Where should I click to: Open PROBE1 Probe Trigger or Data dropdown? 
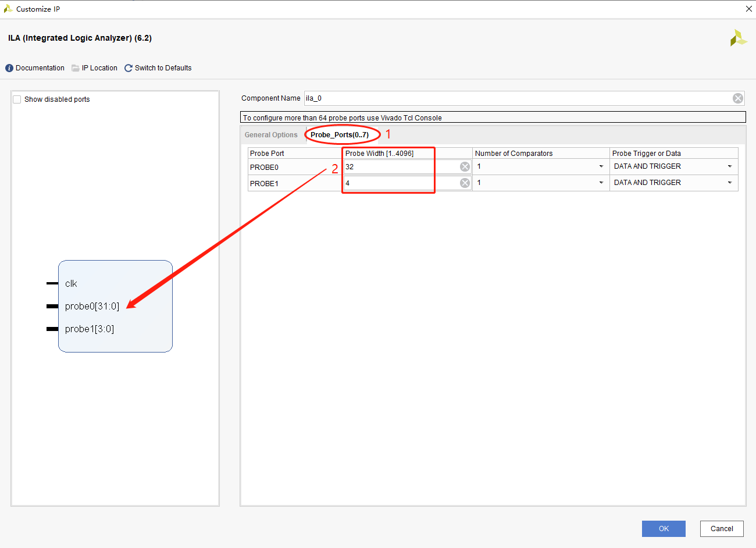730,183
